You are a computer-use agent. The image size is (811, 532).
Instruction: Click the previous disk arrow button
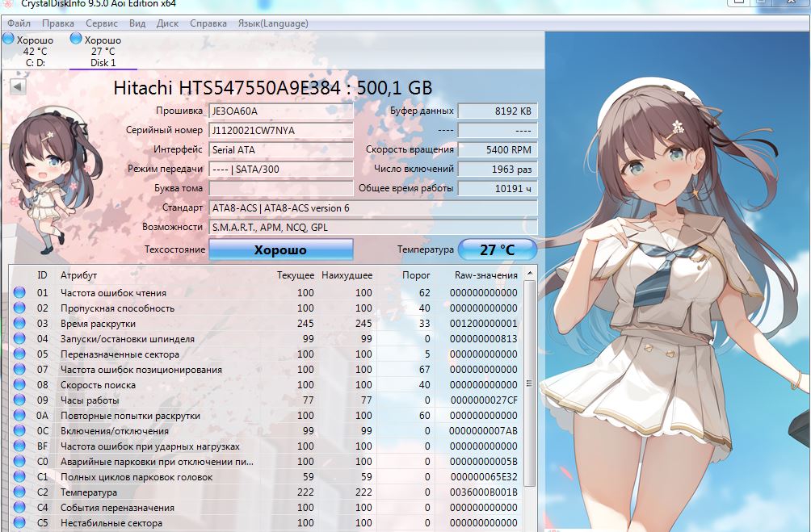(x=17, y=86)
